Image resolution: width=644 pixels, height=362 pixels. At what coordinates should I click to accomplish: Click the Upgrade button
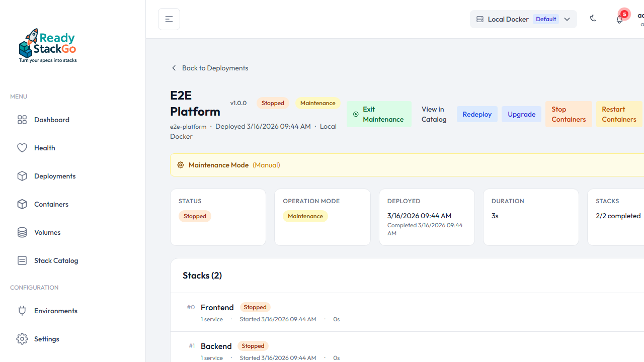click(521, 114)
